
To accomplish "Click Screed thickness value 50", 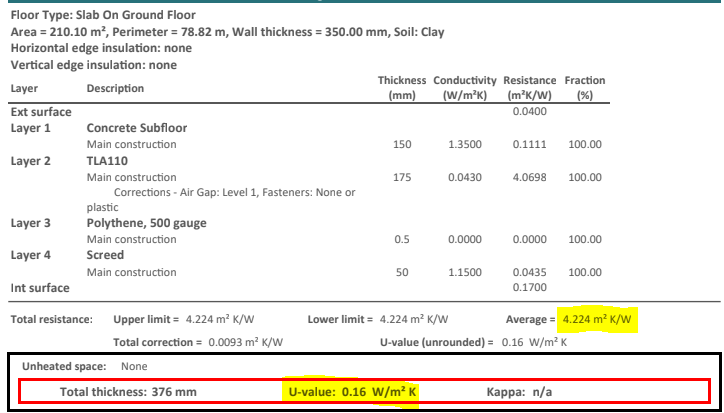I will [402, 273].
